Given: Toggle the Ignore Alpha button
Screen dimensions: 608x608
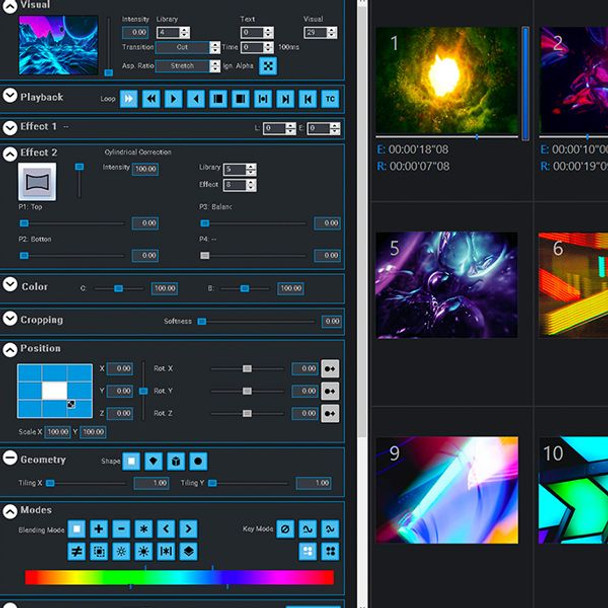Looking at the screenshot, I should point(267,66).
